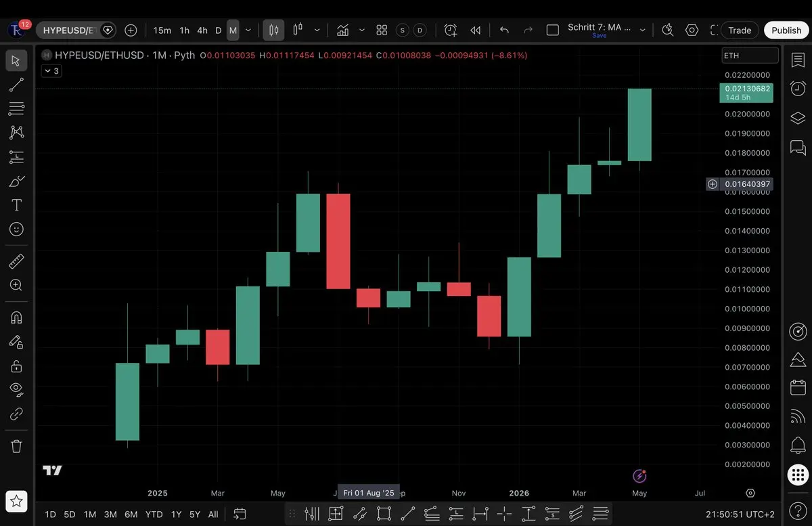Image resolution: width=812 pixels, height=526 pixels.
Task: Open the timezone menu showing UTC+2
Action: (x=740, y=514)
